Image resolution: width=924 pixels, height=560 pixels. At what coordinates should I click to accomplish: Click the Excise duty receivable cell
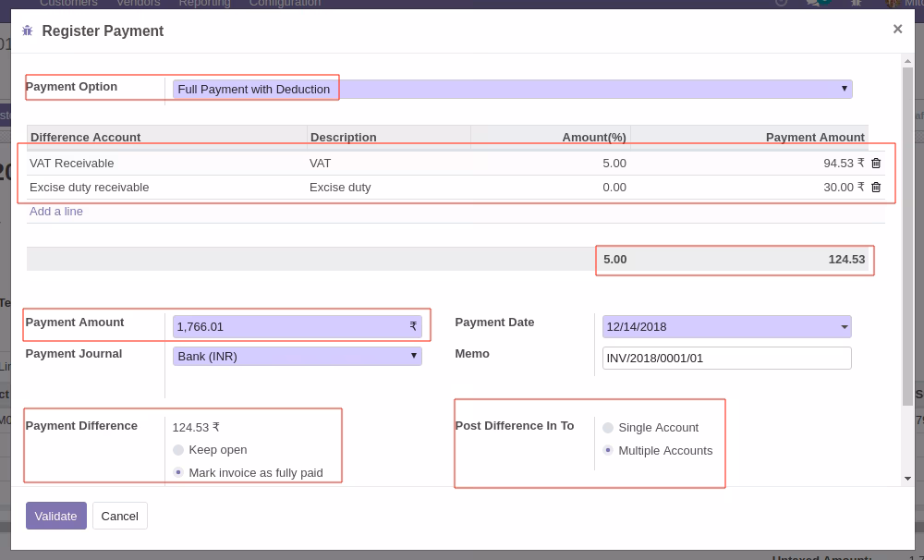pos(166,188)
